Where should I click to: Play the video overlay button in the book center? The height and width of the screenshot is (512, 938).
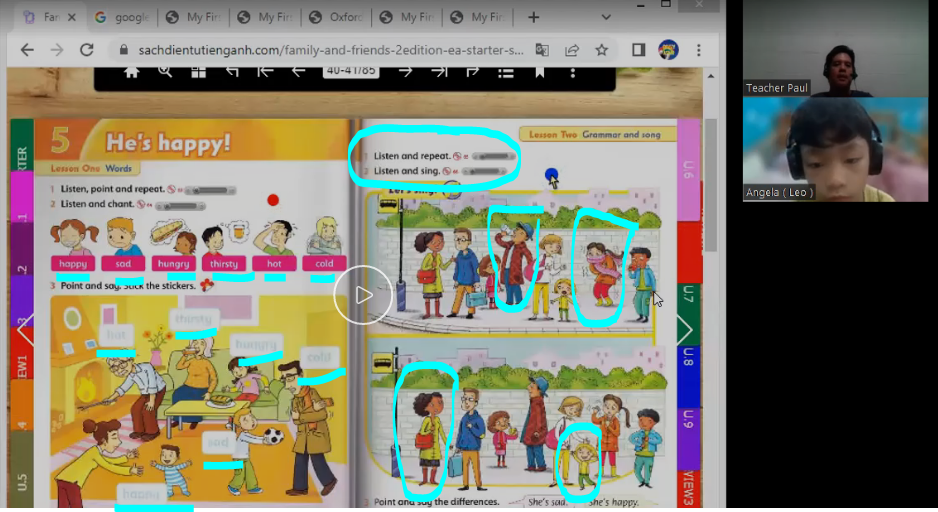363,295
